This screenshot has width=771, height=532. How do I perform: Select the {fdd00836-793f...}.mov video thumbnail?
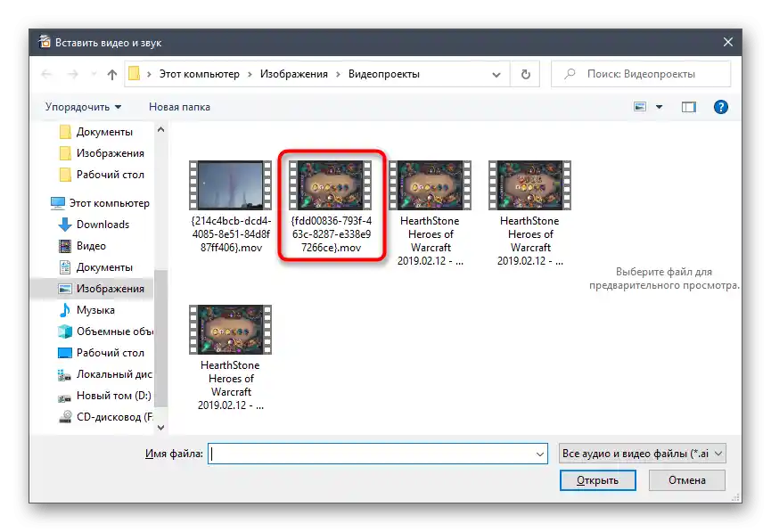coord(331,185)
